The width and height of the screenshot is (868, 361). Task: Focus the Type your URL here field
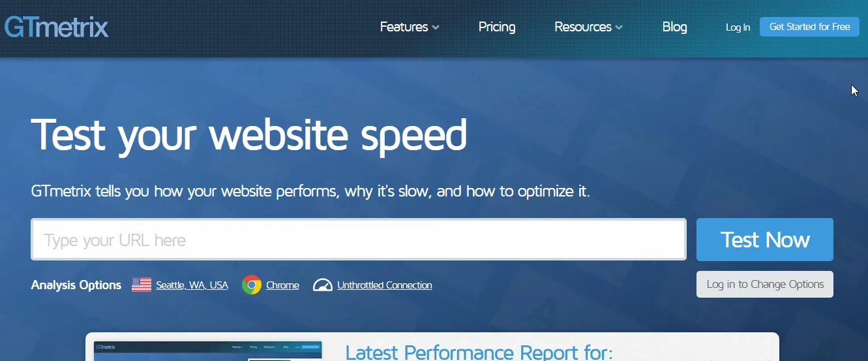click(x=359, y=240)
